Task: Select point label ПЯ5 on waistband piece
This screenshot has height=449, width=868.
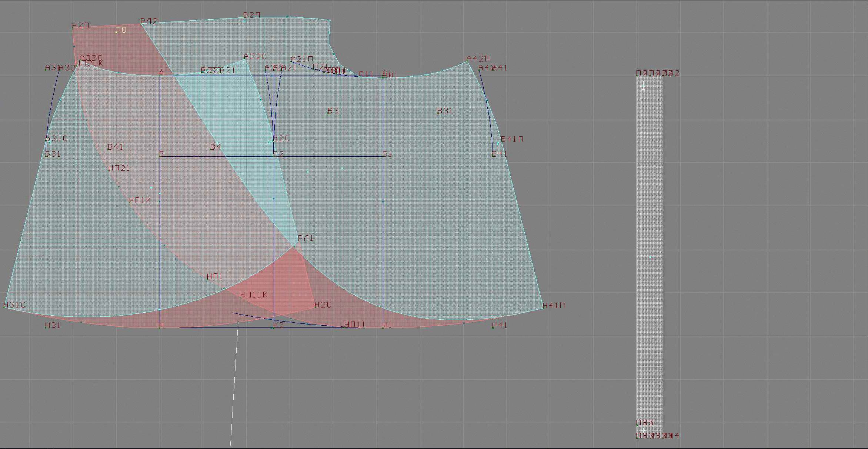Action: point(645,422)
